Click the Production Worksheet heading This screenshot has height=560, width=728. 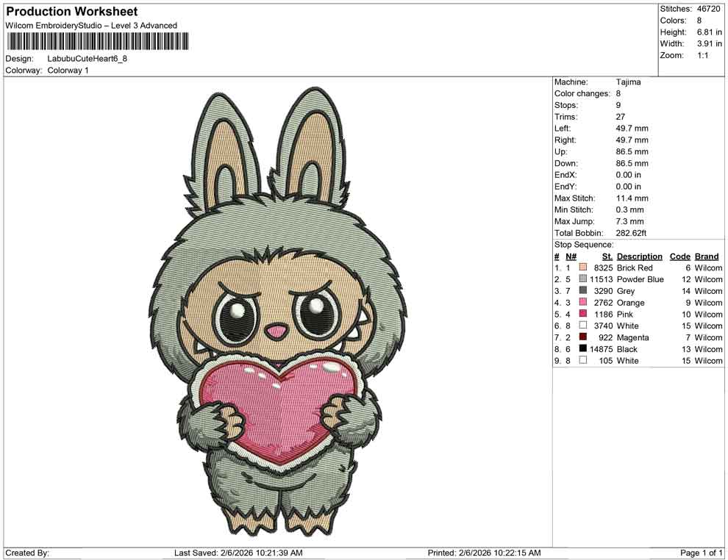[72, 12]
